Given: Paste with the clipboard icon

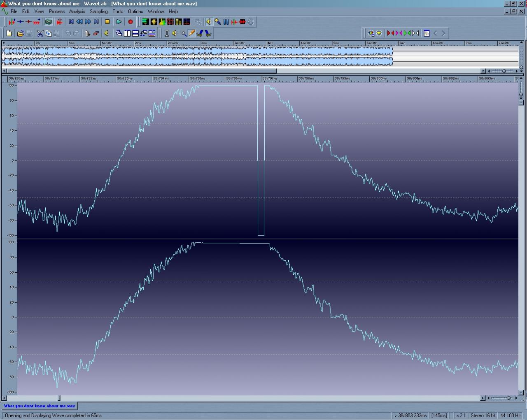Looking at the screenshot, I should pos(56,33).
